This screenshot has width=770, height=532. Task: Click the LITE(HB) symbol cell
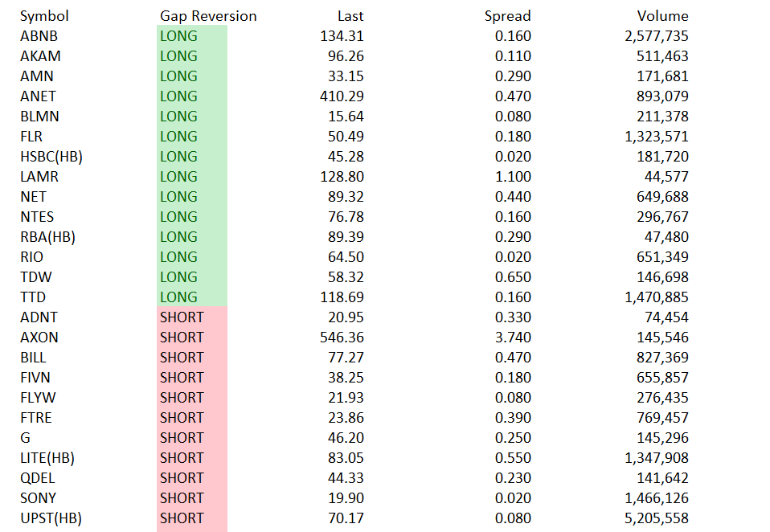pyautogui.click(x=47, y=458)
